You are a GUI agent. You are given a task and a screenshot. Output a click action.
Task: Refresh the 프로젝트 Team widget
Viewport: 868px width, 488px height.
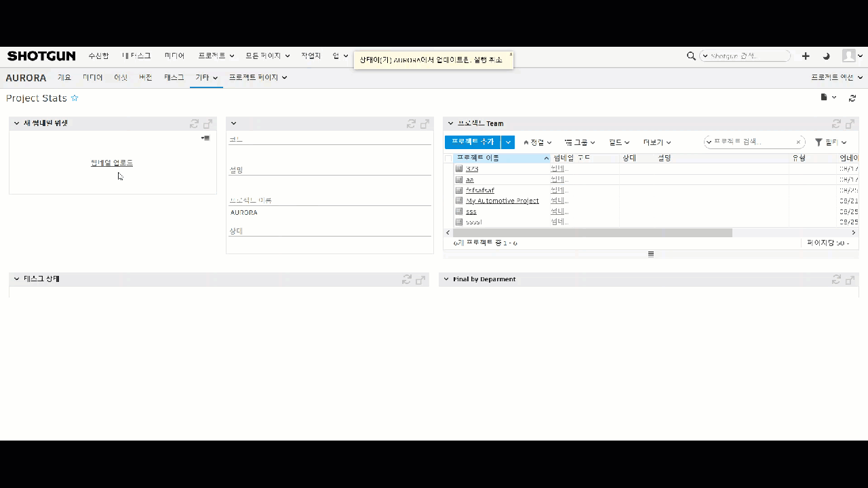tap(836, 124)
